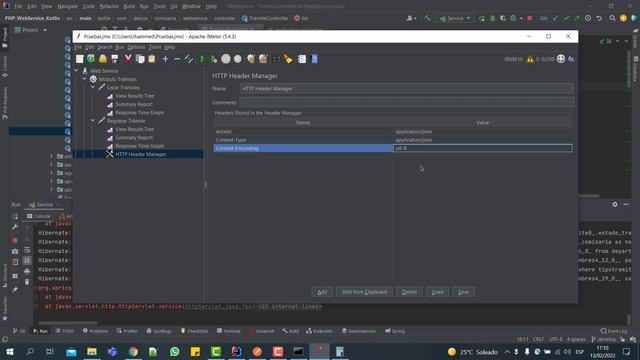Select Response Time Graph under Registrar Trámite
Screen dimensions: 640x360
(139, 146)
